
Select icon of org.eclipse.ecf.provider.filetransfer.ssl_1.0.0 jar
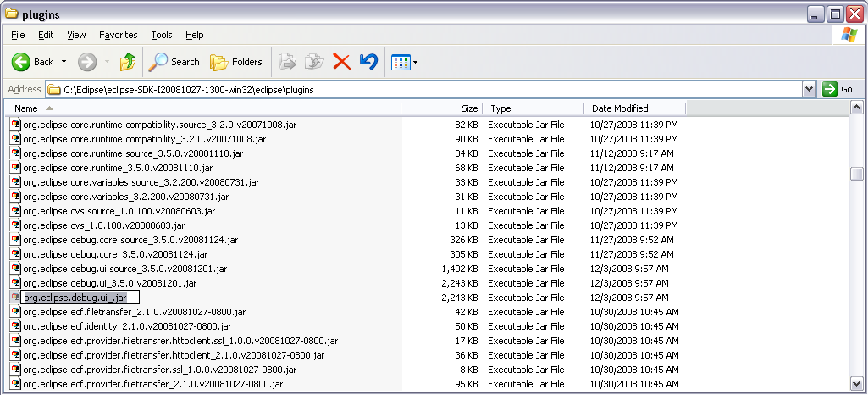coord(15,370)
